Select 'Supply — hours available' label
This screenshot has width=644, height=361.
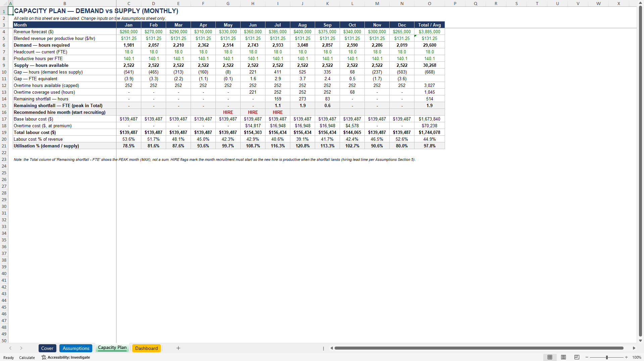64,65
